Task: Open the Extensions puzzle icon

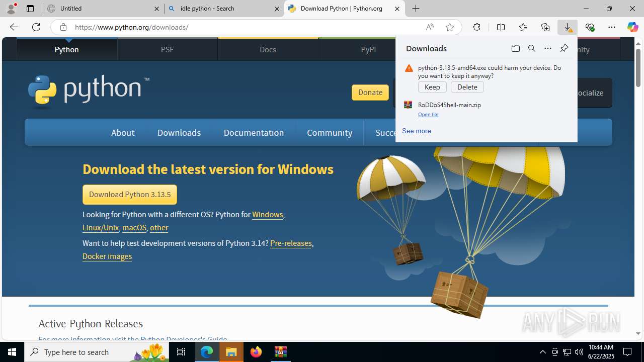Action: (x=476, y=27)
